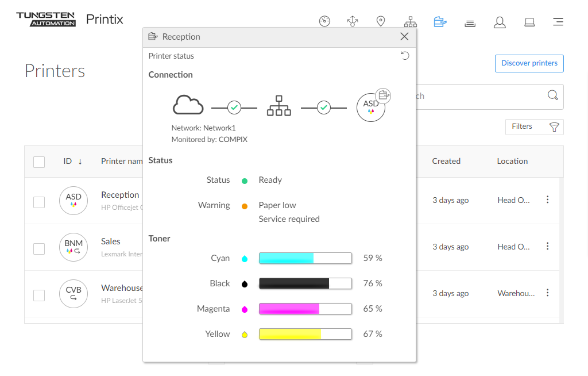Refresh the printer status

click(405, 56)
